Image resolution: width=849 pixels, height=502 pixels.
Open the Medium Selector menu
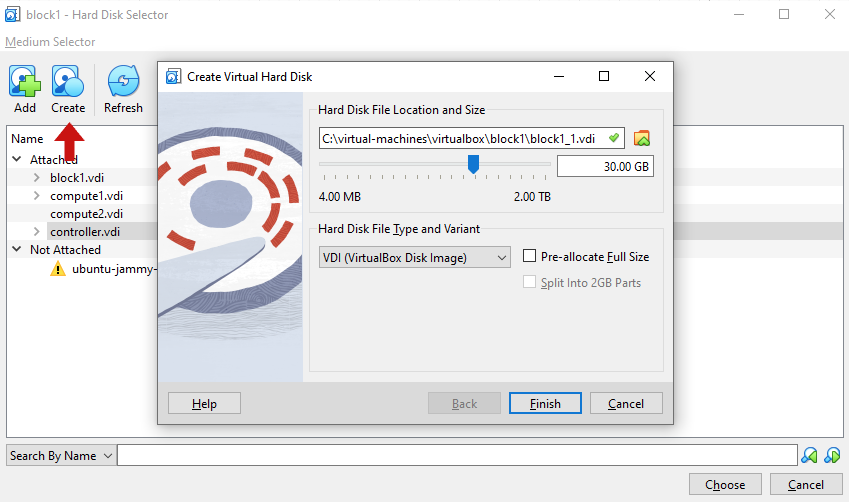(50, 42)
